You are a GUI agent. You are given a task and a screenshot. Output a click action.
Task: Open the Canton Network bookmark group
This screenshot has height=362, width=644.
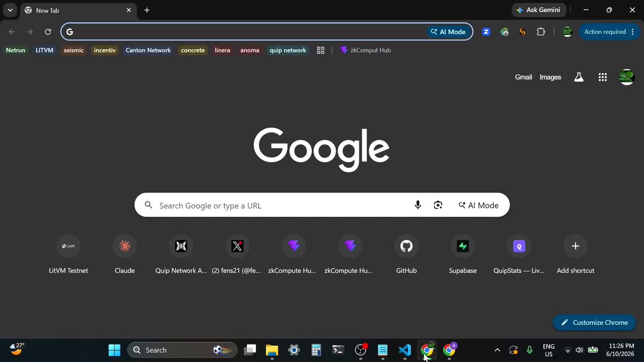[x=148, y=50]
